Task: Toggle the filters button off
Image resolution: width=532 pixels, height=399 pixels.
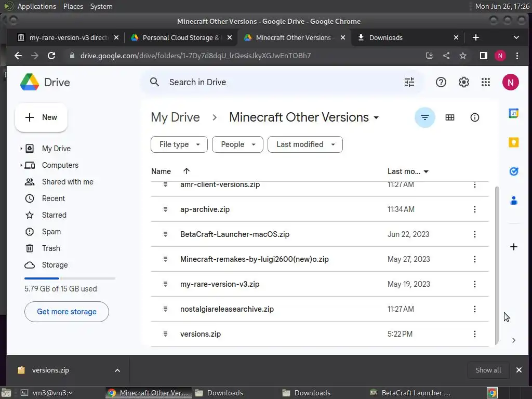Action: pyautogui.click(x=424, y=117)
